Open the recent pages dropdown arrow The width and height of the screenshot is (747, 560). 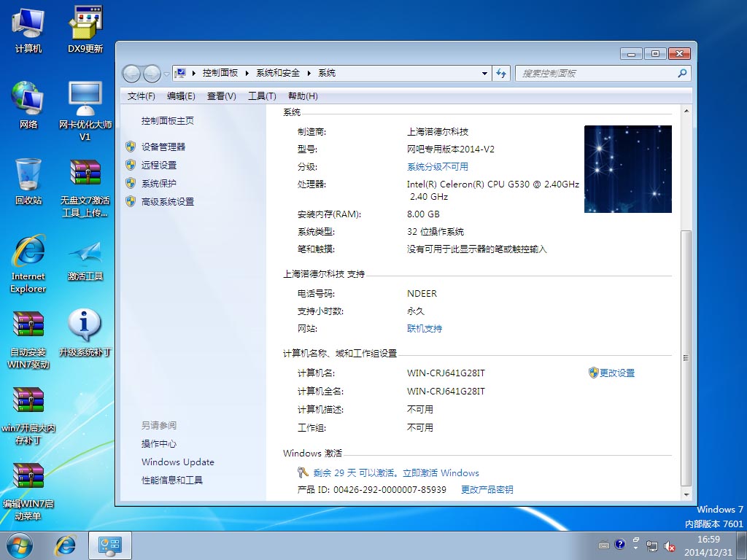(x=167, y=74)
